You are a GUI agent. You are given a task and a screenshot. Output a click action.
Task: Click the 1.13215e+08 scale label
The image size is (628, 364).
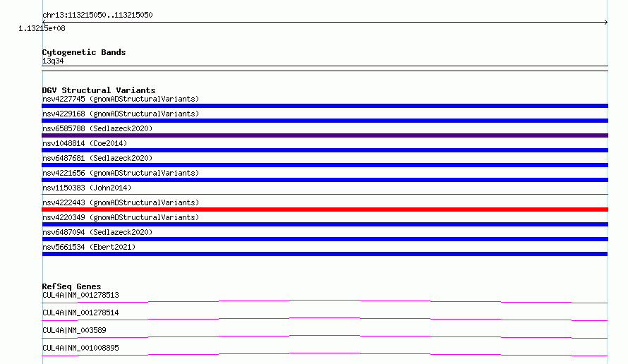pos(42,28)
